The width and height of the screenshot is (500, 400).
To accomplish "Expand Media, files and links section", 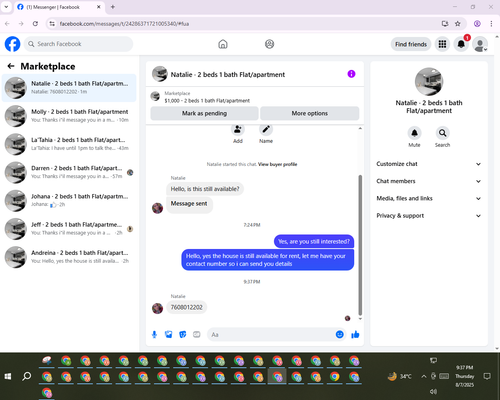I will 429,198.
